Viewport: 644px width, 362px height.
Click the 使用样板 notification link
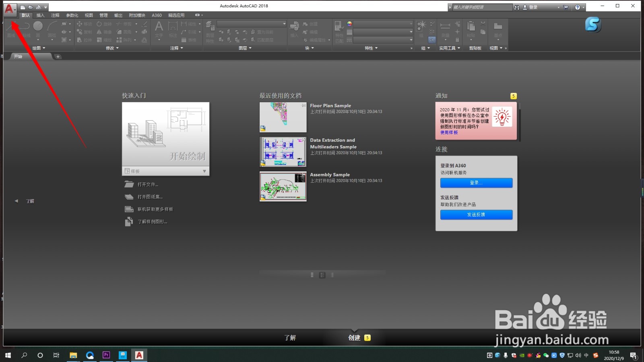pos(449,132)
